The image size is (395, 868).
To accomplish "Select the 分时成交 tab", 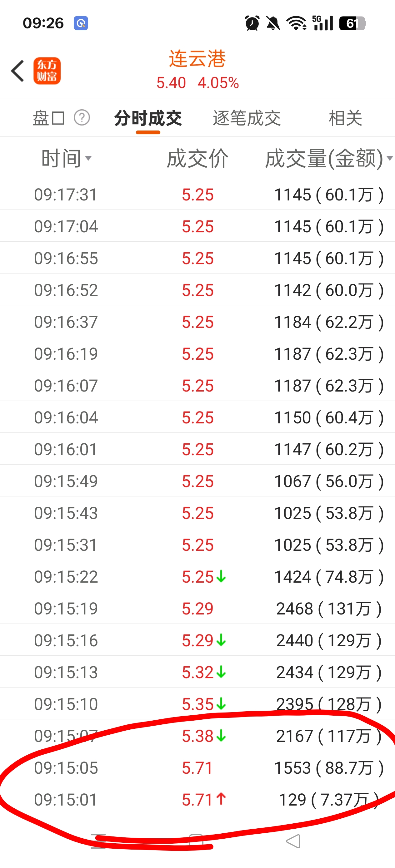I will 148,118.
